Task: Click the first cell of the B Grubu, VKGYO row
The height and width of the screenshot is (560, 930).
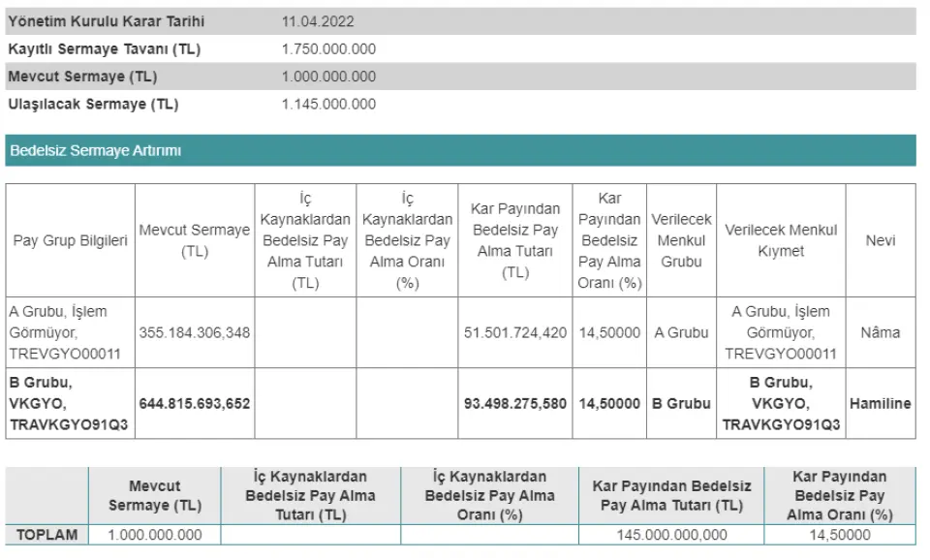Action: 70,403
